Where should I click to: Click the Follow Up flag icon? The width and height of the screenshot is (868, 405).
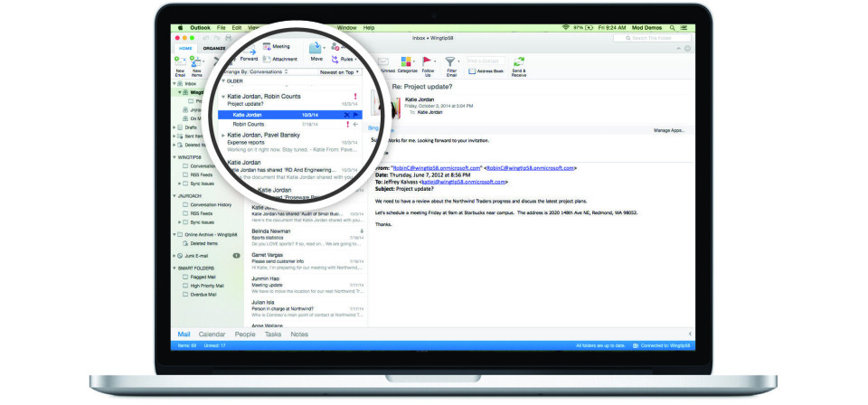tap(428, 61)
